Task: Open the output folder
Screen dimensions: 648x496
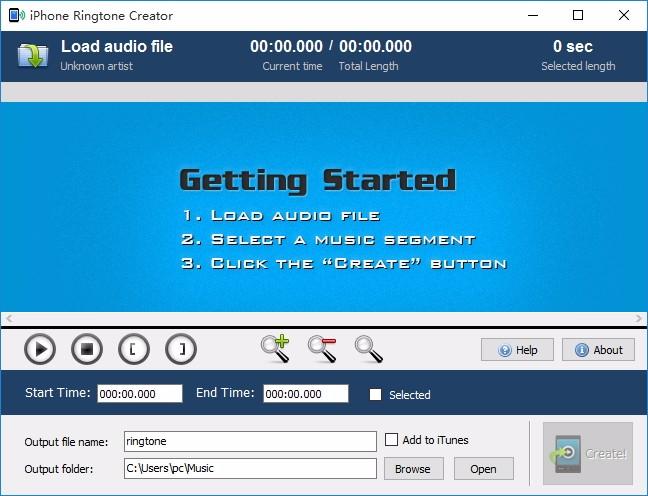Action: [484, 469]
